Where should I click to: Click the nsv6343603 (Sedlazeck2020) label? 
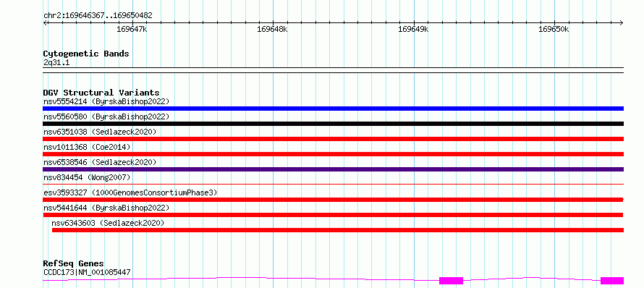pos(108,223)
